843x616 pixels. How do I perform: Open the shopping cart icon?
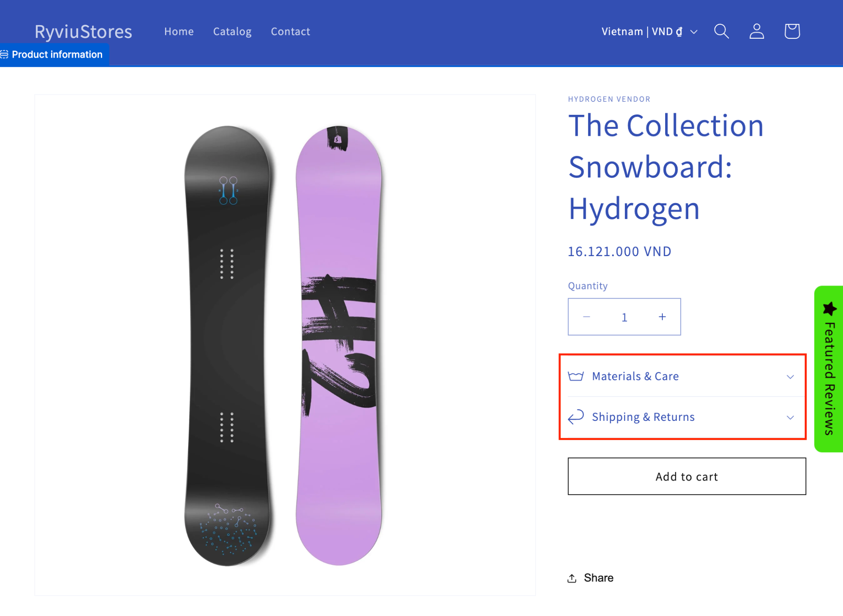tap(792, 31)
